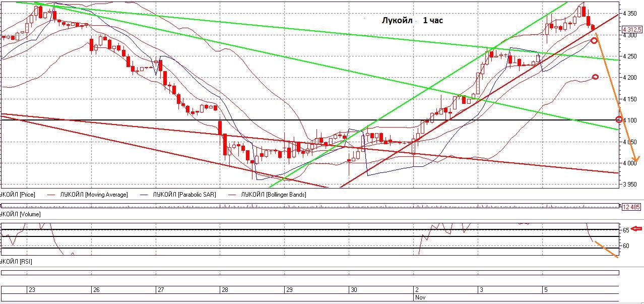The image size is (644, 304).
Task: Click the red Bollinger Bands legend line swatch
Action: 232,195
